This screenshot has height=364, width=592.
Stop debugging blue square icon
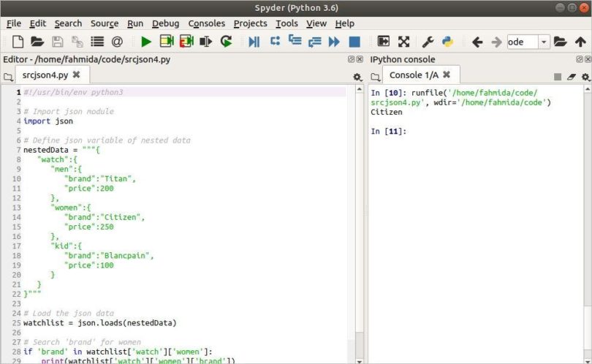[x=354, y=42]
